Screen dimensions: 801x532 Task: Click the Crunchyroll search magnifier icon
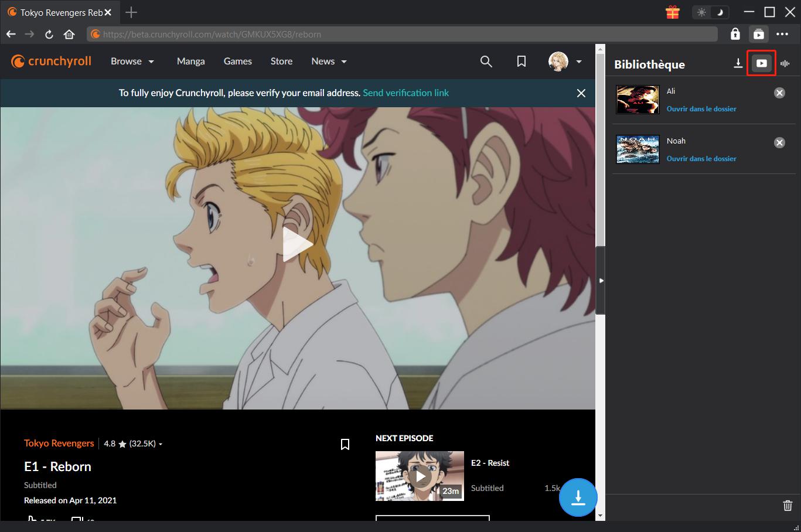tap(486, 62)
